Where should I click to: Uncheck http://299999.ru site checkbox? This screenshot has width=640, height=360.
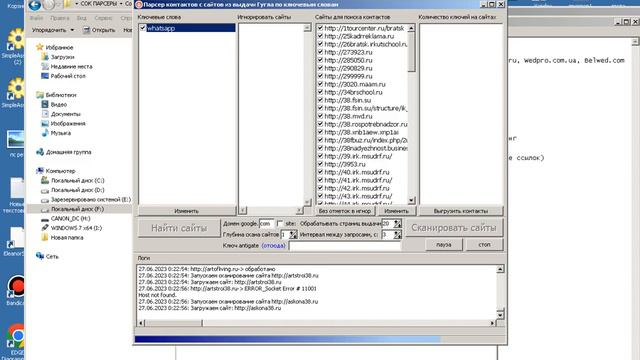point(320,76)
